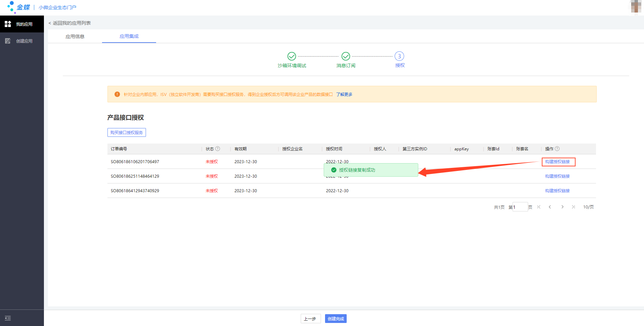Click the 消息订阅 completed step icon

click(346, 56)
